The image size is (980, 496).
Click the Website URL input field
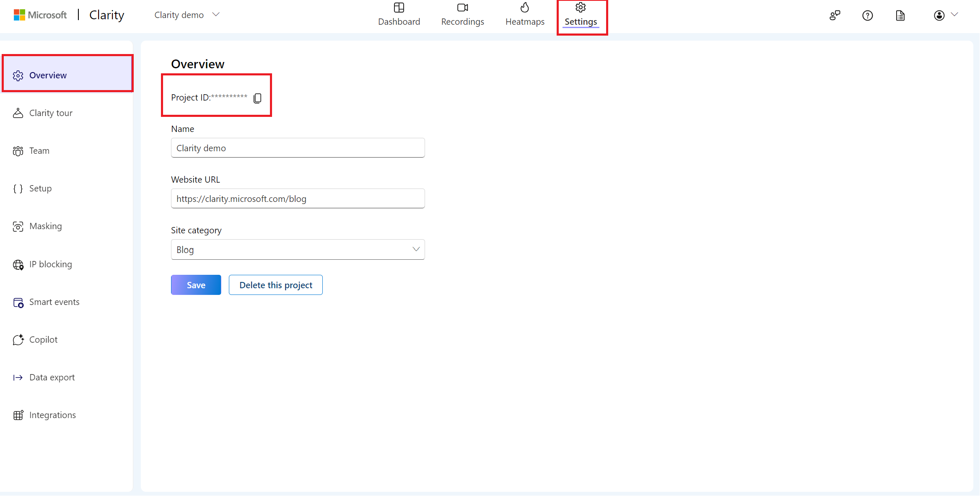coord(298,199)
